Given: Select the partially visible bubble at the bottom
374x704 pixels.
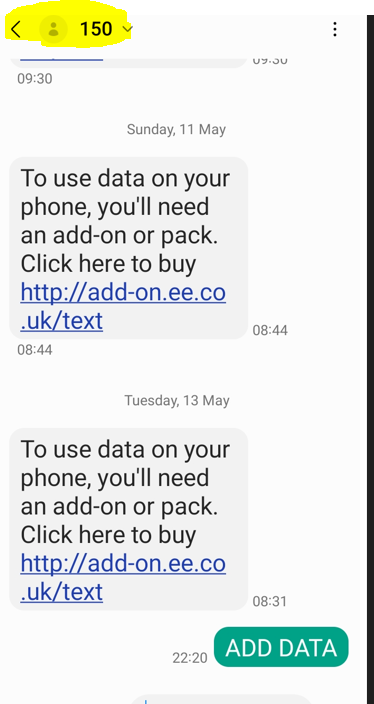Looking at the screenshot, I should pyautogui.click(x=222, y=700).
